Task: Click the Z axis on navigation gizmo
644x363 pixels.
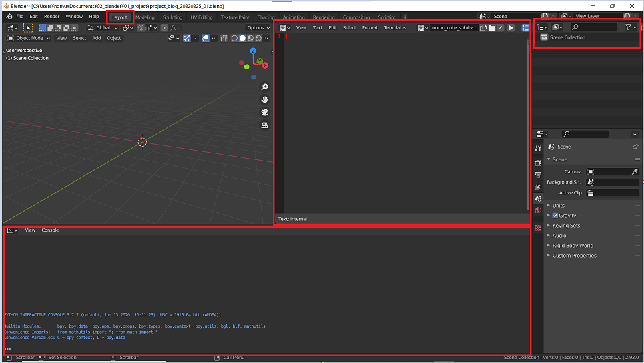Action: point(253,51)
